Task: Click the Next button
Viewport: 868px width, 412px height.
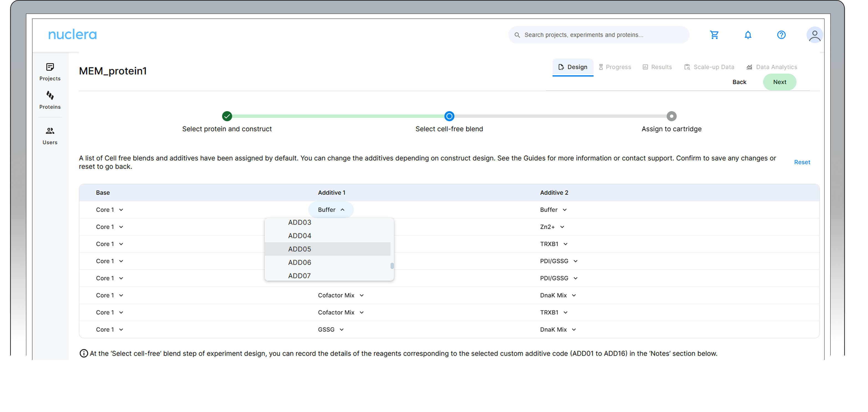Action: (x=779, y=82)
